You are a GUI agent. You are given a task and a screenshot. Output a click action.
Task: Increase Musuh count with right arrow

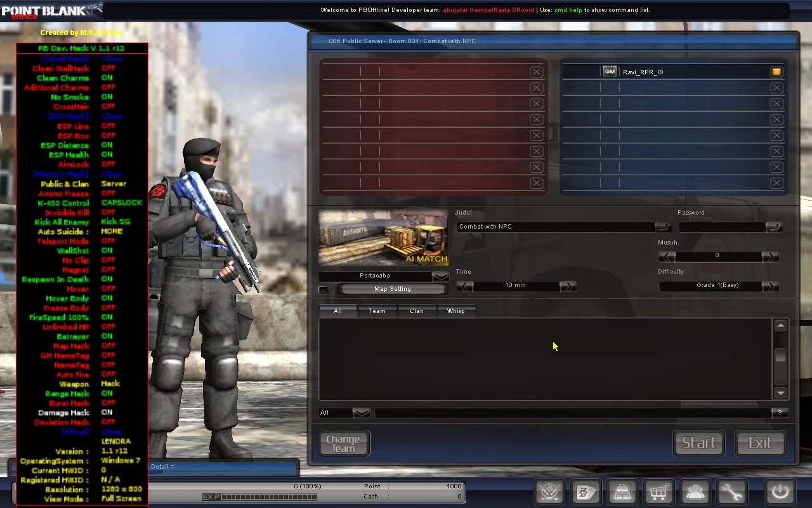(x=770, y=257)
